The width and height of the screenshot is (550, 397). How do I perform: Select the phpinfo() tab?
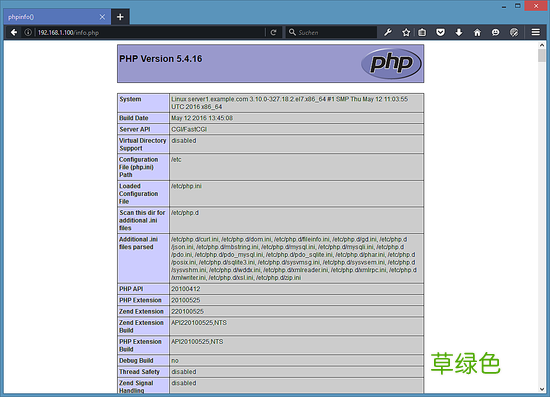(57, 17)
